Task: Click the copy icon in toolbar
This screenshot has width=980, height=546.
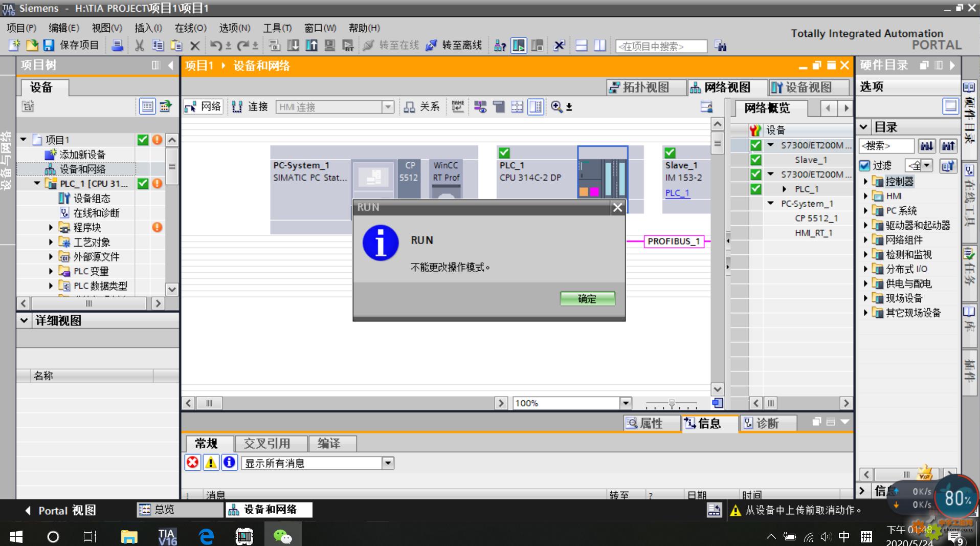Action: (x=158, y=46)
